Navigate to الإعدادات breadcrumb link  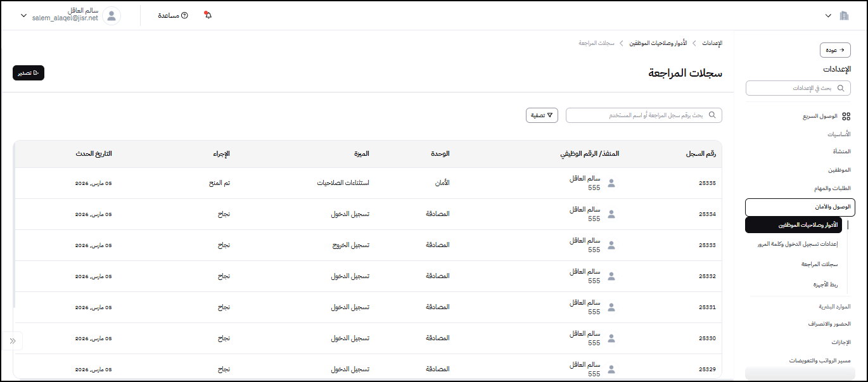coord(713,43)
